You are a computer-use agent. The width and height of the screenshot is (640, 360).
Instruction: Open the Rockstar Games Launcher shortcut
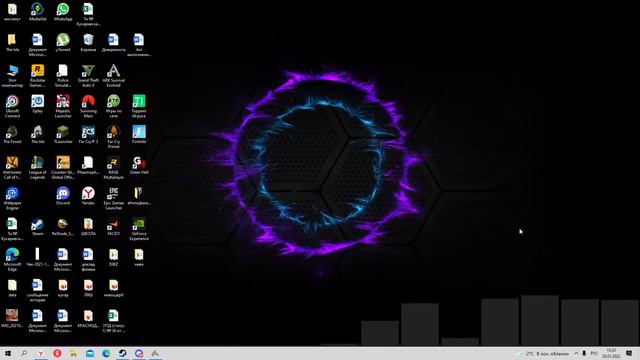pyautogui.click(x=38, y=76)
